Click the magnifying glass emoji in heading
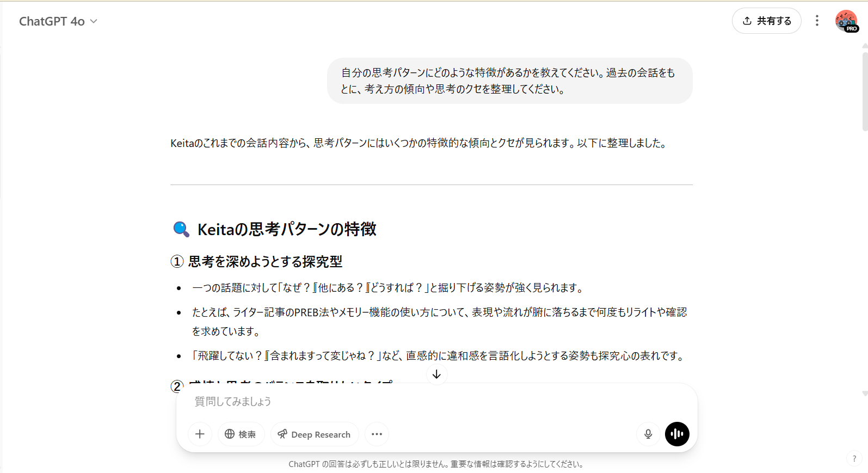 click(x=181, y=229)
